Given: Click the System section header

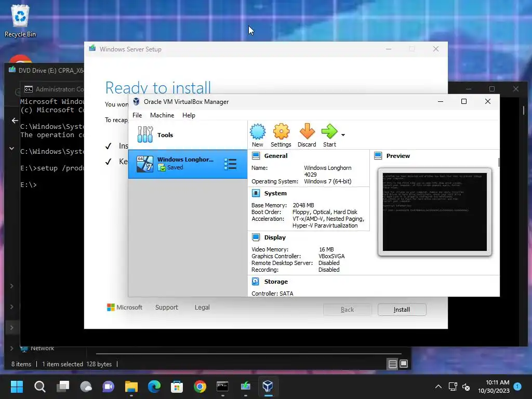Looking at the screenshot, I should click(x=275, y=193).
